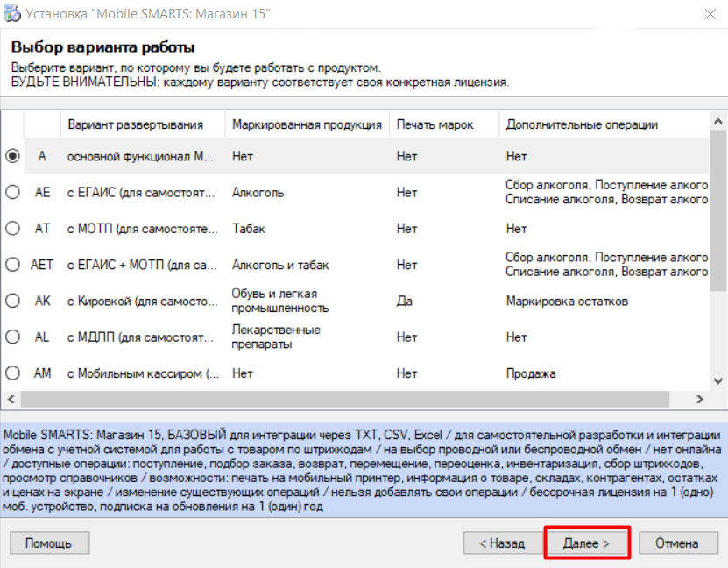Click "с МОТП (для самостояте..." in row AT
Viewport: 728px width, 568px height.
[x=142, y=229]
